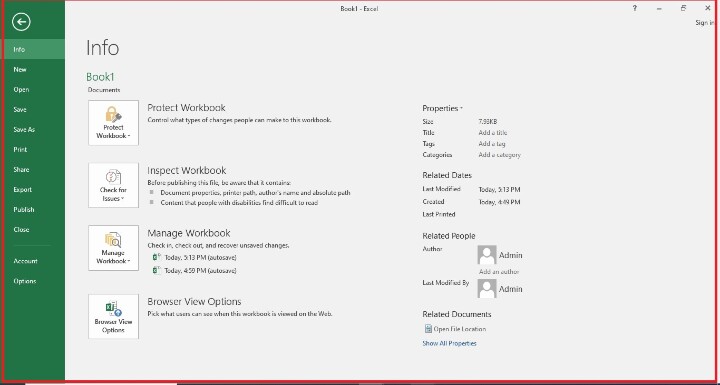Open the Check for Issues dropdown
Screen dimensions: 720x385
point(113,185)
